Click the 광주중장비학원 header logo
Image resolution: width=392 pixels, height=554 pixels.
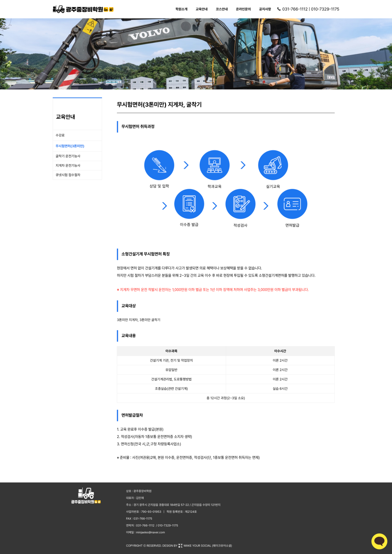[83, 9]
